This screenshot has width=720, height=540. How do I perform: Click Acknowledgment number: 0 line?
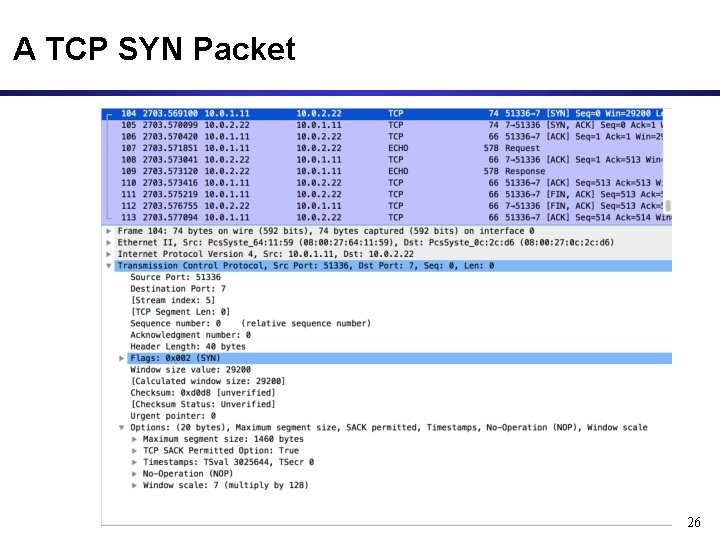(x=191, y=335)
